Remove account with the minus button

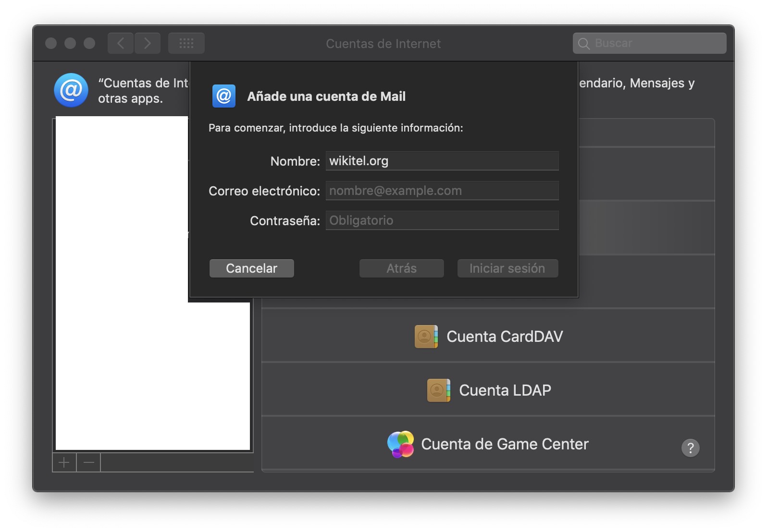pyautogui.click(x=89, y=462)
